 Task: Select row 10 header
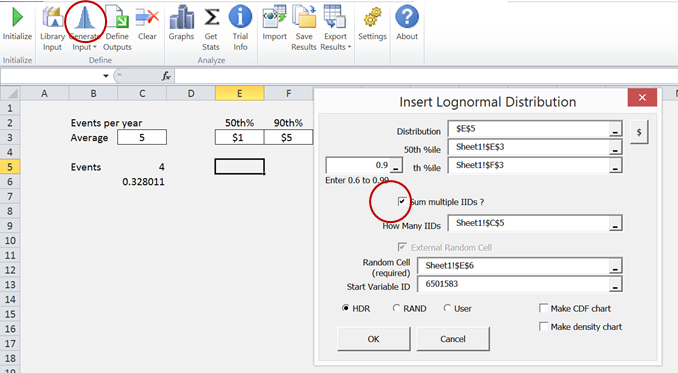[10, 240]
